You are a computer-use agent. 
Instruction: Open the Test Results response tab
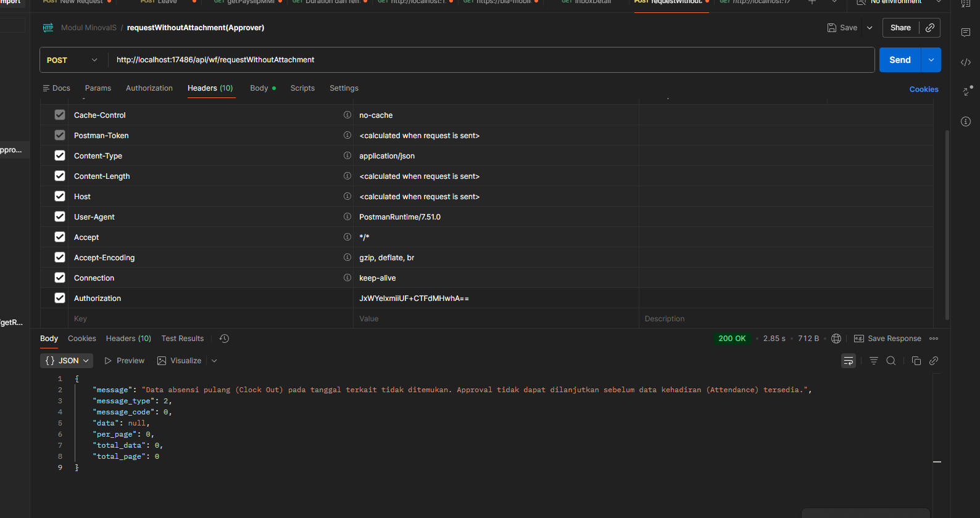pyautogui.click(x=182, y=339)
